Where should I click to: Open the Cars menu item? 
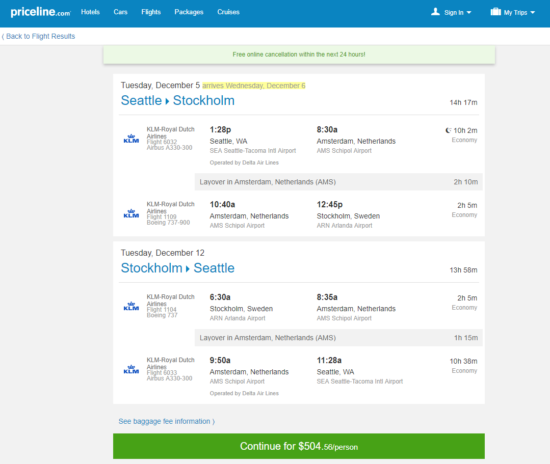point(120,12)
